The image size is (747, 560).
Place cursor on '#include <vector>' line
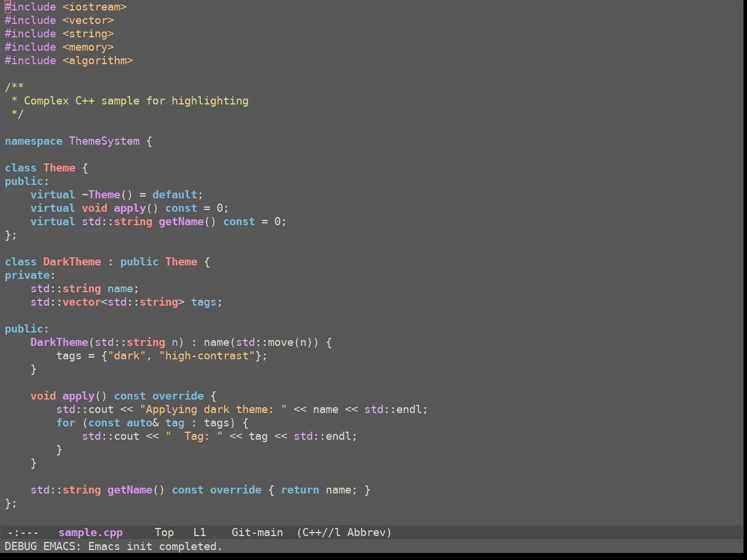(x=60, y=20)
